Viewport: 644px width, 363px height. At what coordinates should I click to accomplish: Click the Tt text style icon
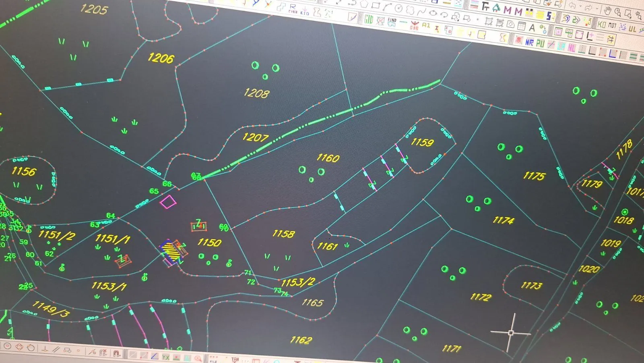click(x=485, y=6)
